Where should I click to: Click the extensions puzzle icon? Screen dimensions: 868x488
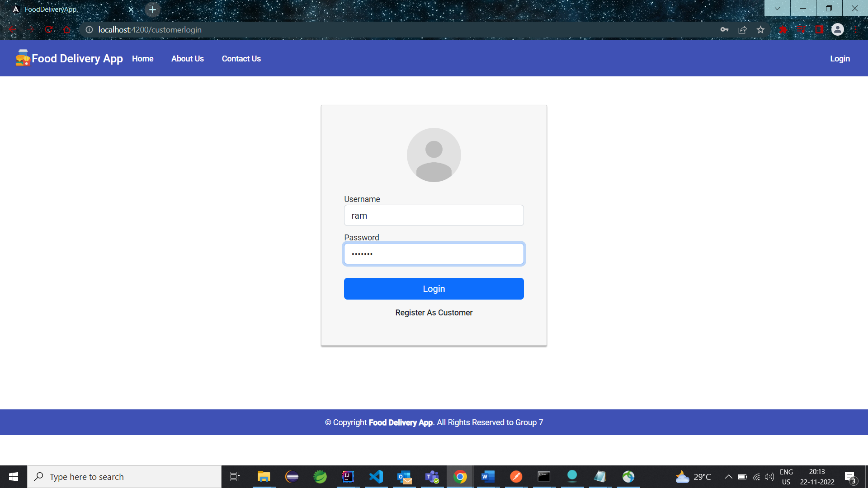(x=783, y=30)
